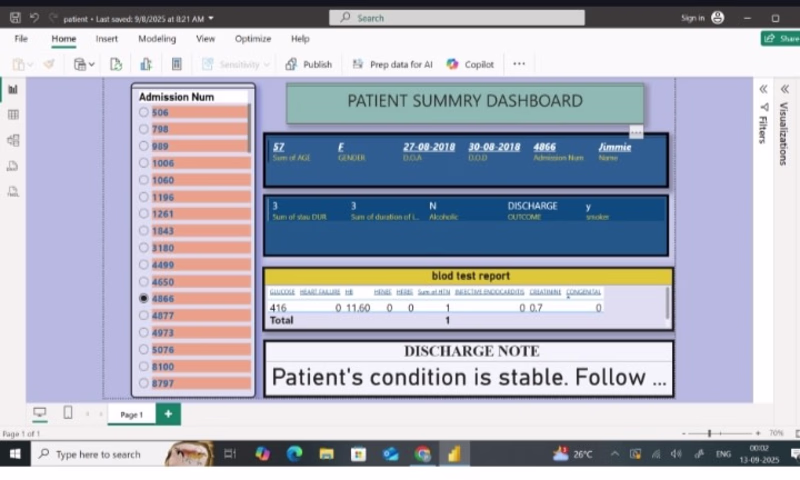
Task: Open the Optimize ribbon tab
Action: click(253, 39)
